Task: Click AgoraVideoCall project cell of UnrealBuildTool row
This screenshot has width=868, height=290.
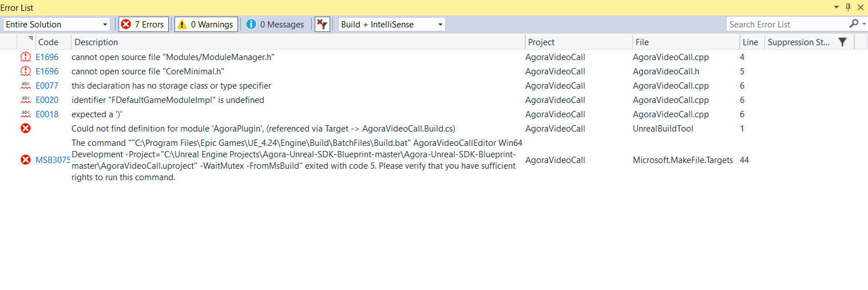Action: 555,129
